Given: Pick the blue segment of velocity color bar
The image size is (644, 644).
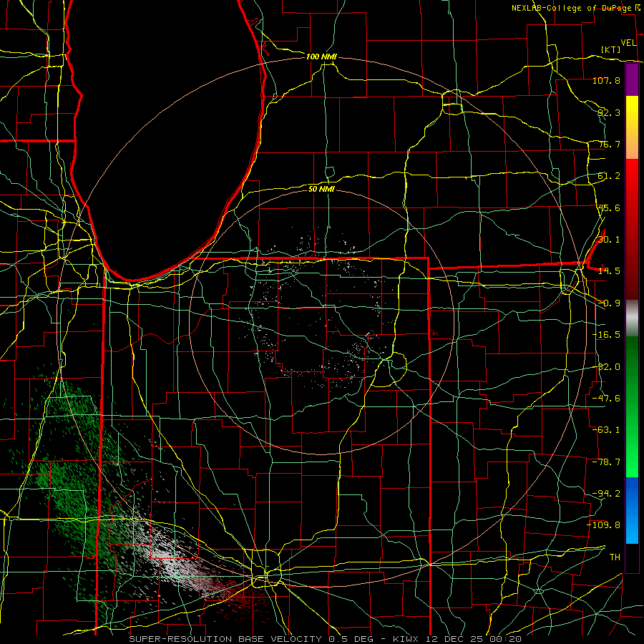Looking at the screenshot, I should (632, 510).
